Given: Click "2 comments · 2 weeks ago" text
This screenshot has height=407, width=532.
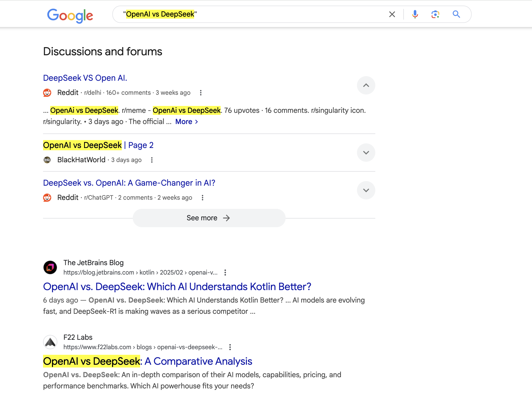Looking at the screenshot, I should 155,198.
